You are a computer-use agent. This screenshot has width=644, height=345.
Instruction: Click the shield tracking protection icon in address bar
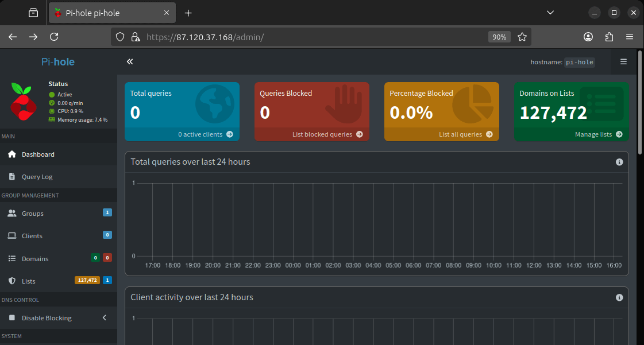(x=120, y=37)
